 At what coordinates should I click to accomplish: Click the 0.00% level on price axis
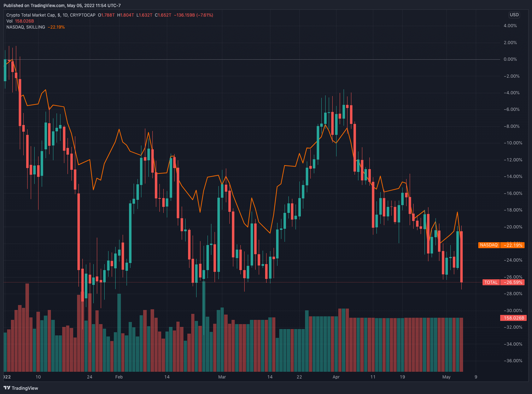pyautogui.click(x=510, y=59)
